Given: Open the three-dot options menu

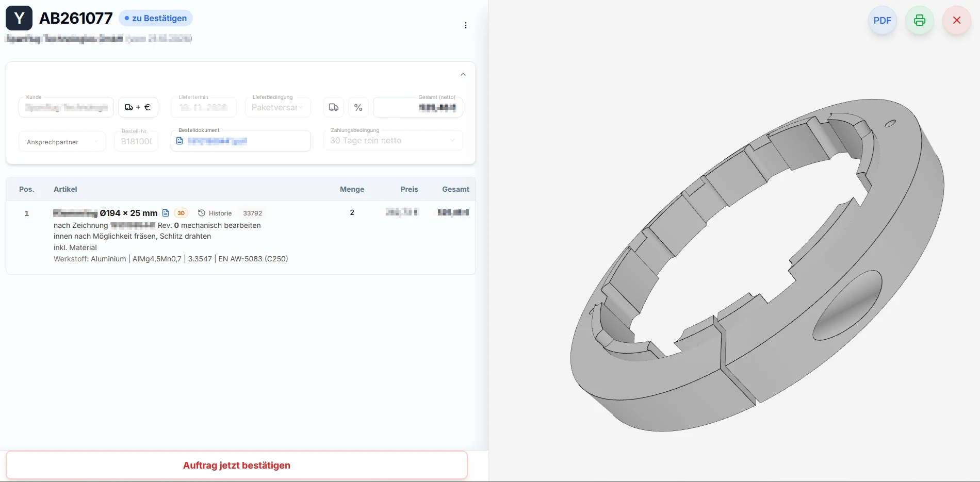Looking at the screenshot, I should tap(465, 25).
